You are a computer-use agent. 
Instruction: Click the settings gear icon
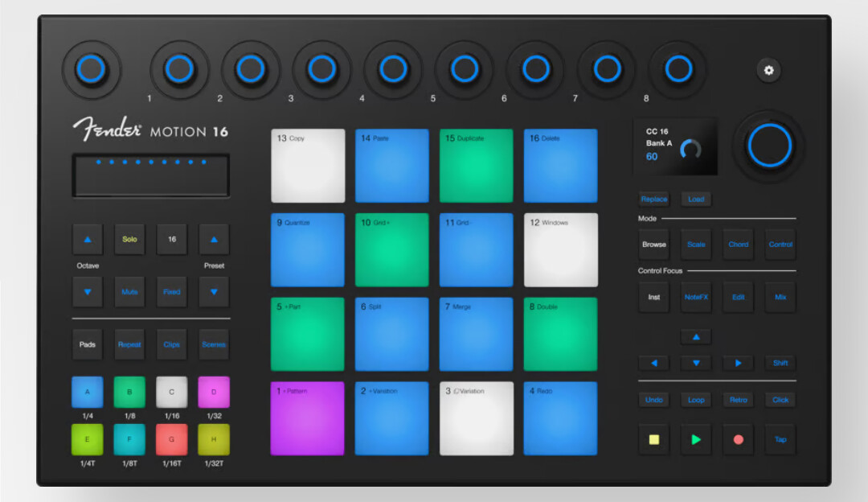coord(768,71)
